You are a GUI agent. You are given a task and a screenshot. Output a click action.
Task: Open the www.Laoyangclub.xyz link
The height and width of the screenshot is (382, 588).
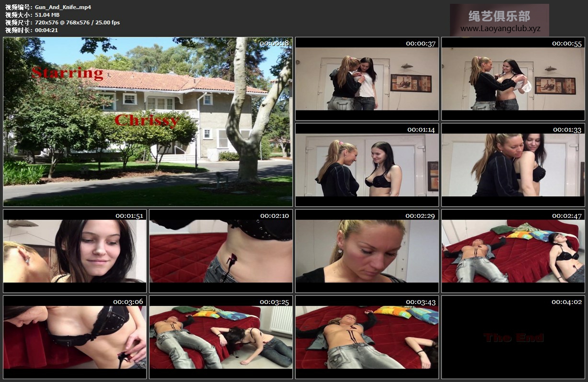pyautogui.click(x=500, y=29)
